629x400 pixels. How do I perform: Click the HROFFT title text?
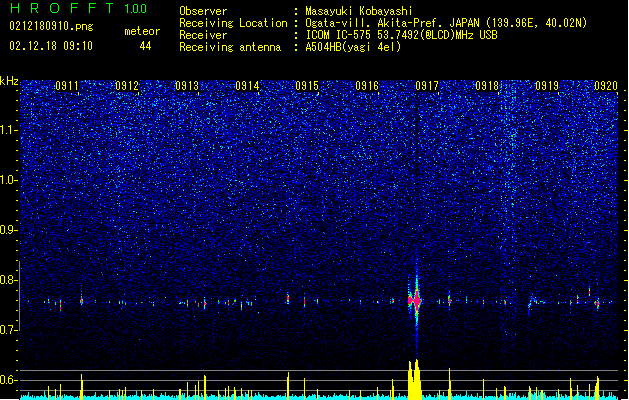[63, 8]
